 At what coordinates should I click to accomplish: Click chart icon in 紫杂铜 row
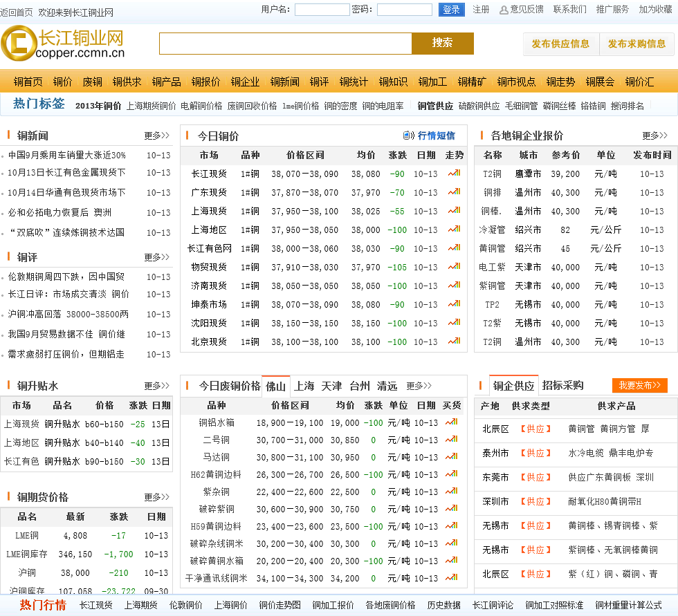(x=451, y=491)
